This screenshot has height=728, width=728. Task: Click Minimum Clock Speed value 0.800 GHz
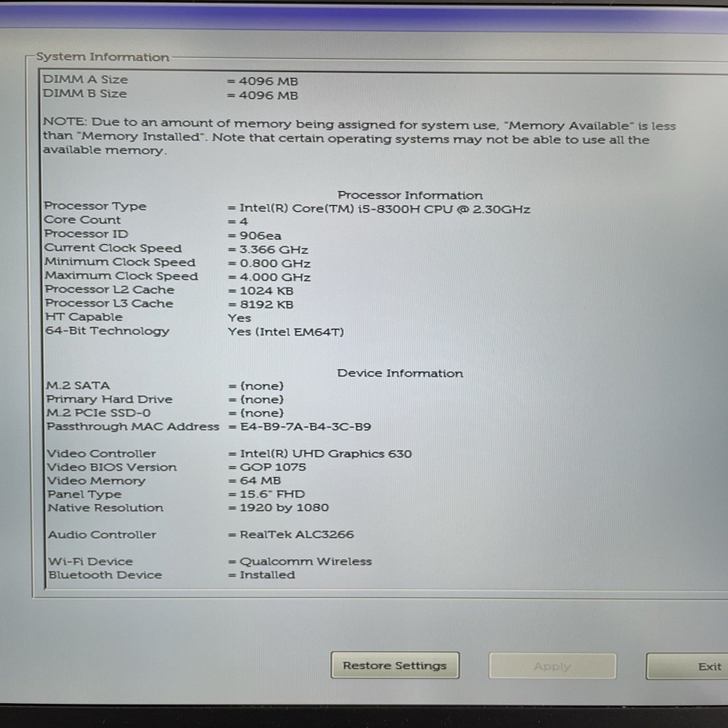coord(275,263)
